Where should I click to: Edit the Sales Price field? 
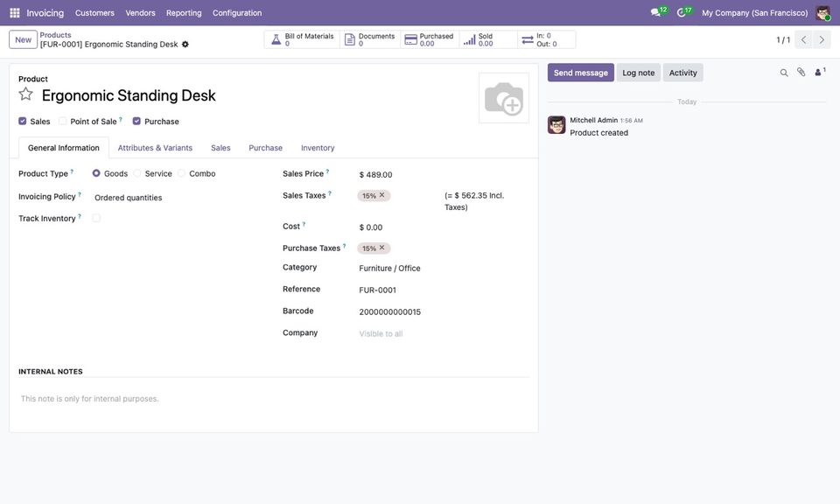tap(443, 175)
